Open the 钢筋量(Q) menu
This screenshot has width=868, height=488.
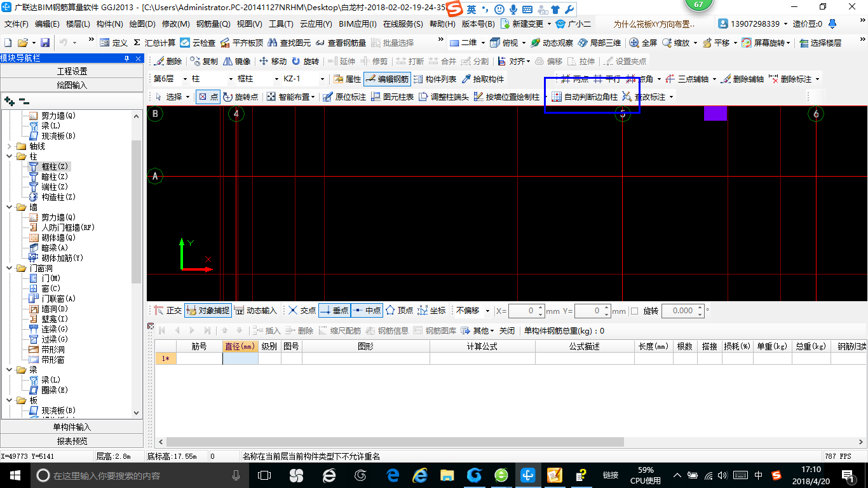[214, 24]
